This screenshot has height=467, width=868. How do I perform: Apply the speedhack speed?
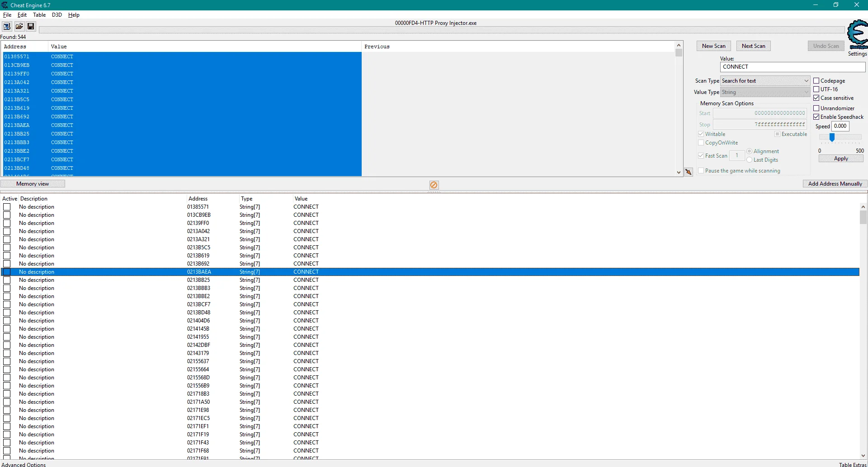point(841,159)
